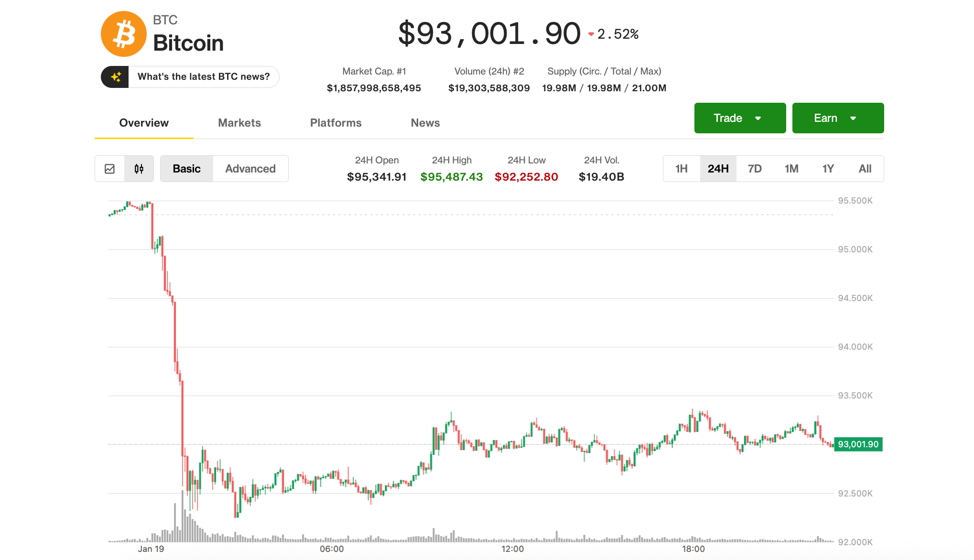Viewport: 974px width, 560px height.
Task: Click the Bitcoin logo
Action: [x=123, y=33]
